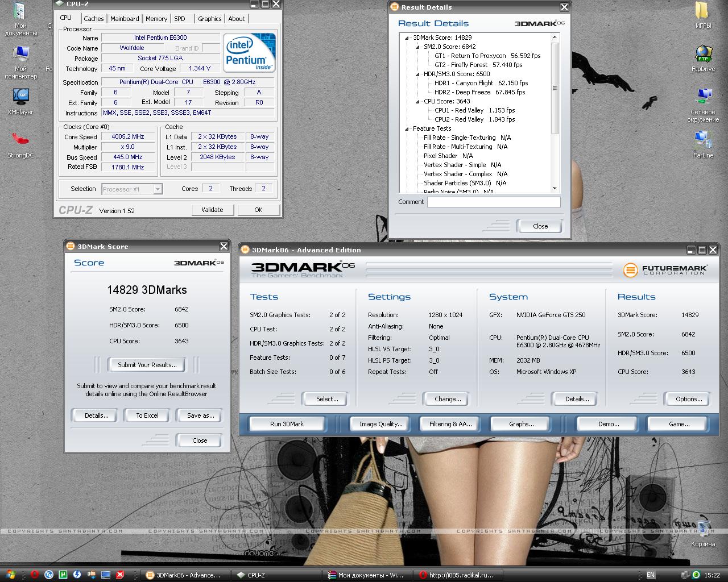Click Submit Your Results button
The height and width of the screenshot is (582, 728).
147,365
